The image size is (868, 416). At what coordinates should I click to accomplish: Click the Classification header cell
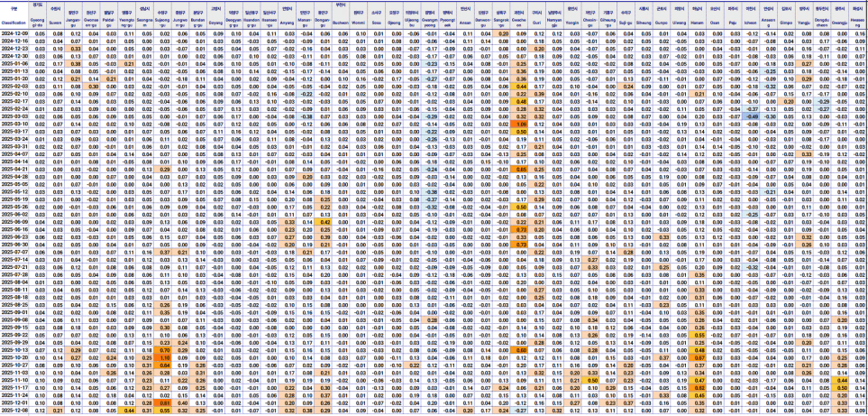(x=15, y=16)
